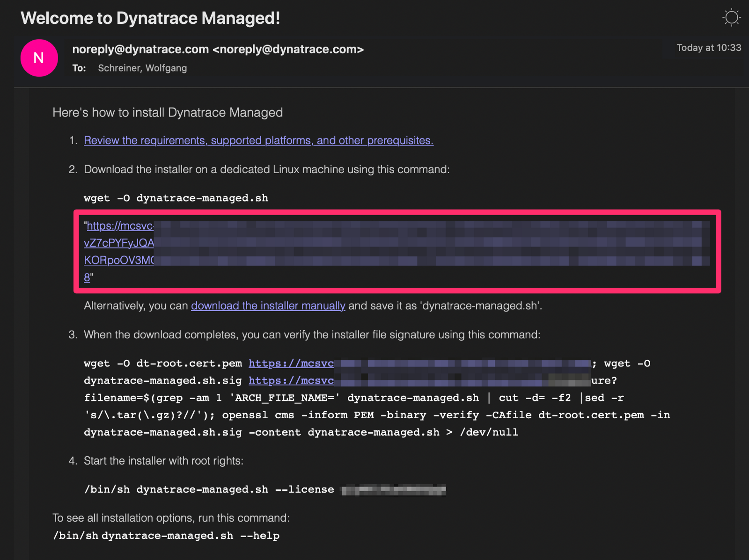Click the installer URL line starting 'vZ7cPYFyJQA'
The width and height of the screenshot is (749, 560).
[x=397, y=243]
